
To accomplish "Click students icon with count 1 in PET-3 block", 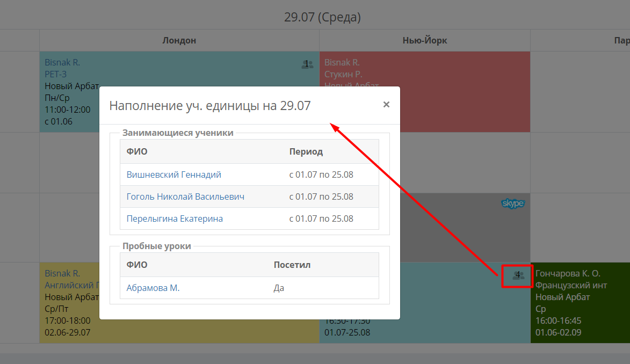I will tap(307, 64).
